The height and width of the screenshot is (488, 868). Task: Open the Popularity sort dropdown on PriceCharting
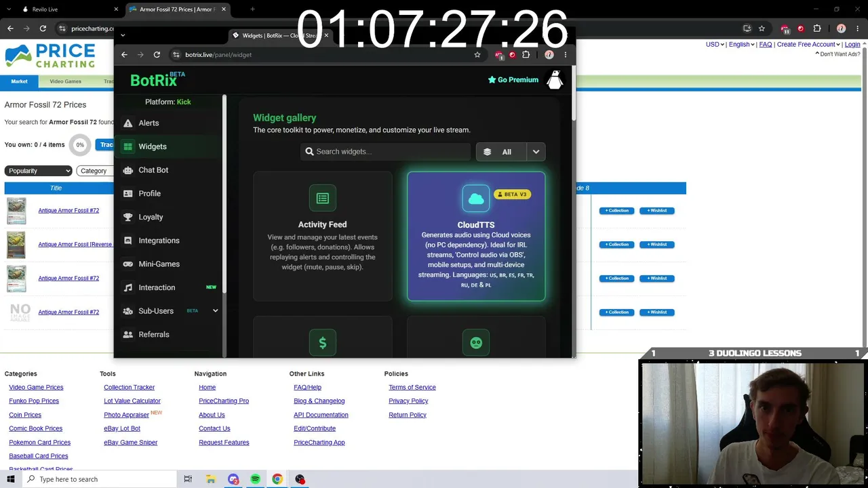(x=39, y=171)
